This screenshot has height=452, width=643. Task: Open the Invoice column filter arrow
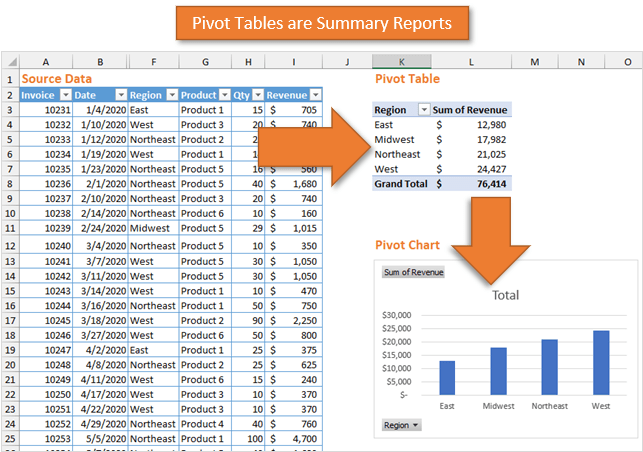pyautogui.click(x=65, y=95)
